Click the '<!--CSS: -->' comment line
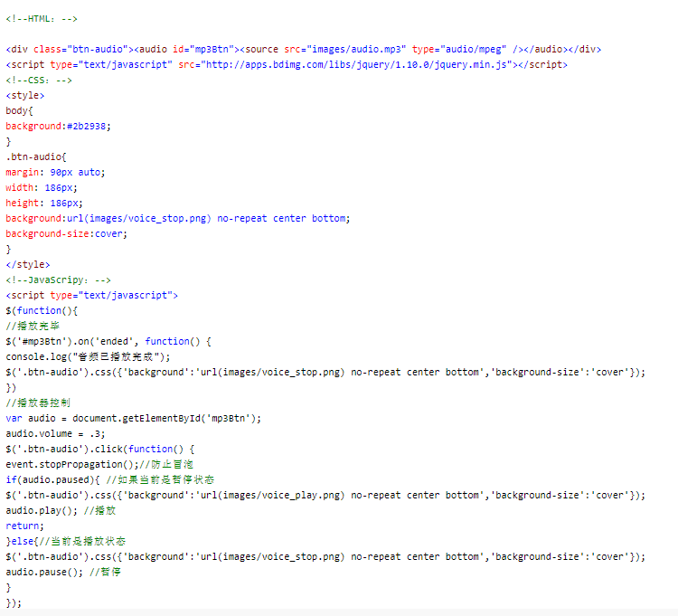Image resolution: width=678 pixels, height=616 pixels. [x=39, y=81]
